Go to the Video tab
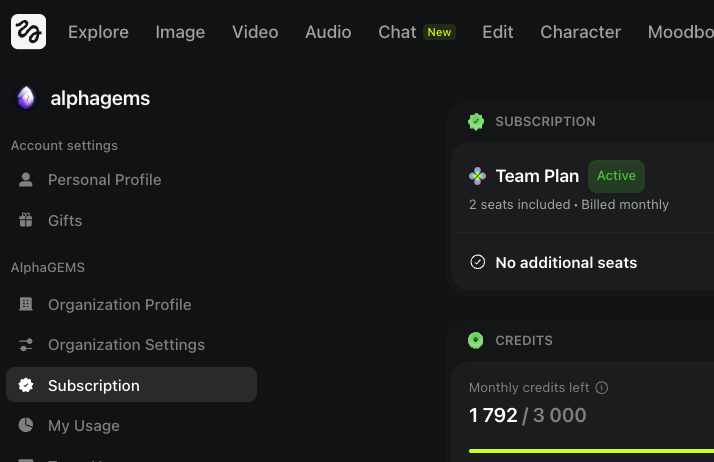Viewport: 714px width, 462px height. [255, 32]
